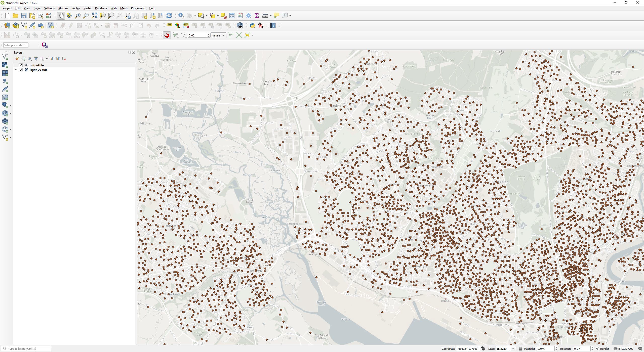The height and width of the screenshot is (352, 644).
Task: Click the Type to locate search bar
Action: [27, 348]
